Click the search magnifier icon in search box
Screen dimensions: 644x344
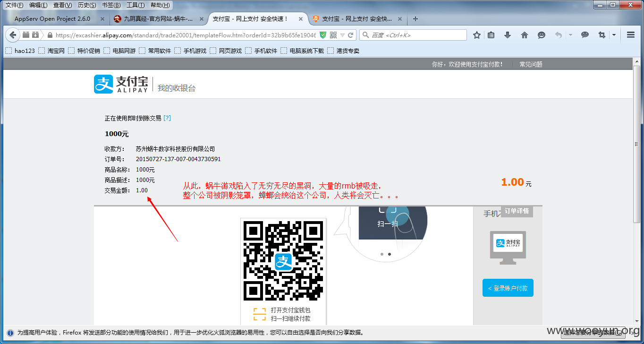[365, 35]
